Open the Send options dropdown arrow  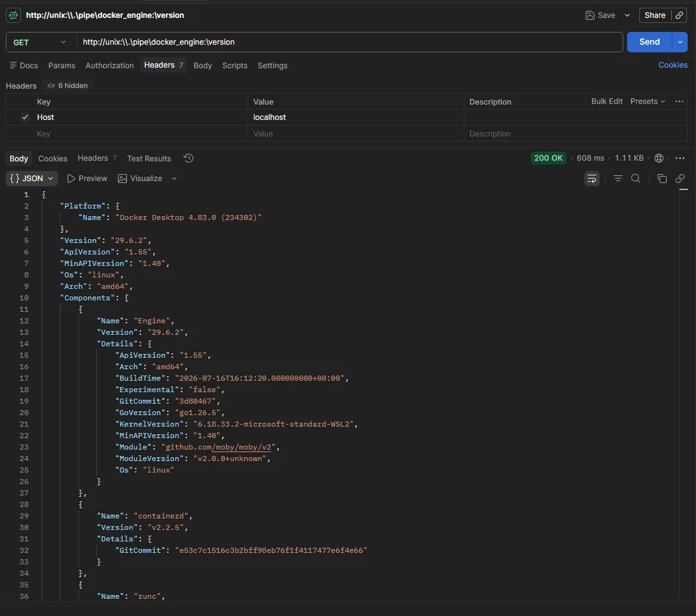point(679,42)
